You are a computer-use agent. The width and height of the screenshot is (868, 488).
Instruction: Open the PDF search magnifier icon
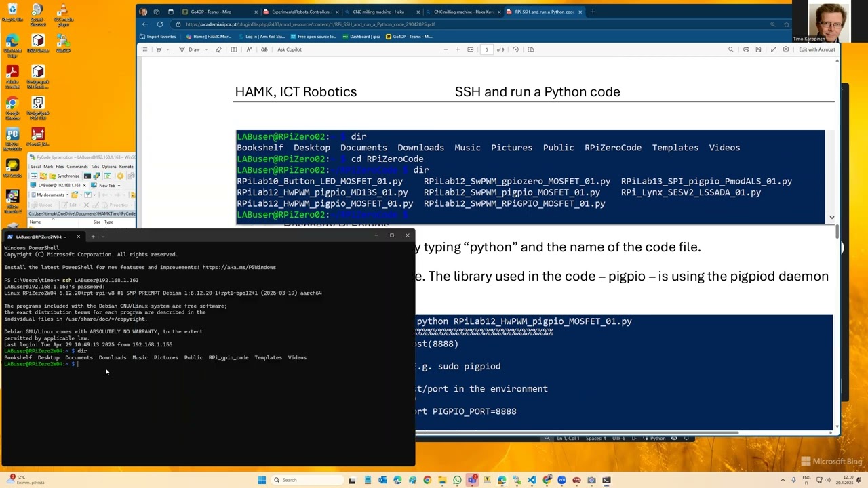pyautogui.click(x=731, y=49)
